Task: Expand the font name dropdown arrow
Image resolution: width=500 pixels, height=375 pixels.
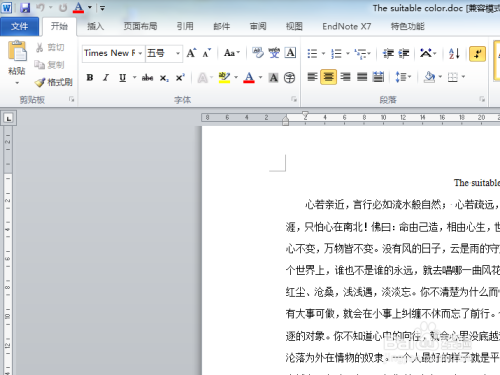Action: point(140,53)
